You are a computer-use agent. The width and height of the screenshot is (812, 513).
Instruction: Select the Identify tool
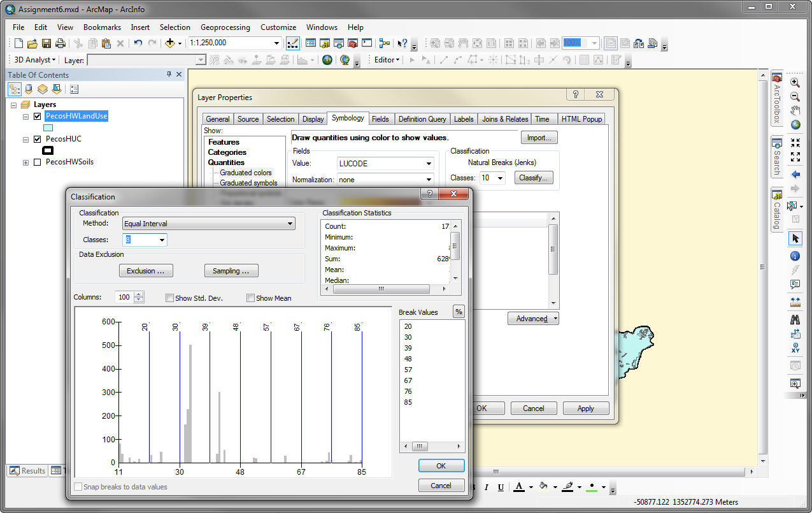(795, 256)
